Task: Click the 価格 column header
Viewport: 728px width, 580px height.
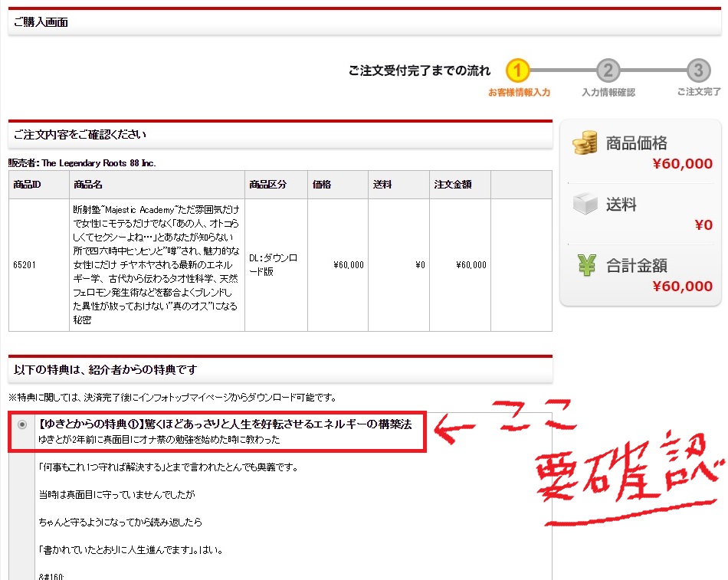Action: pos(338,185)
